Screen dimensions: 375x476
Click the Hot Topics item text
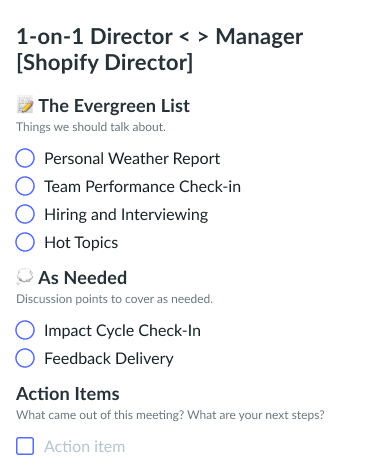pos(81,242)
